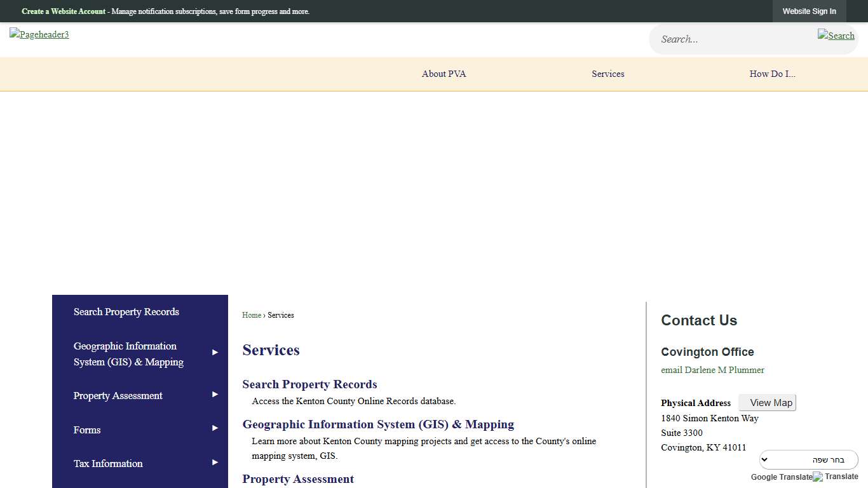Expand the Tax Information sidebar arrow

pos(215,463)
